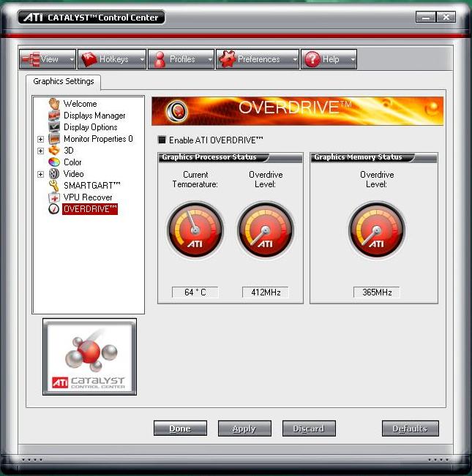Select SMARTGART in the settings tree
Viewport: 472px width, 476px height.
coord(92,186)
